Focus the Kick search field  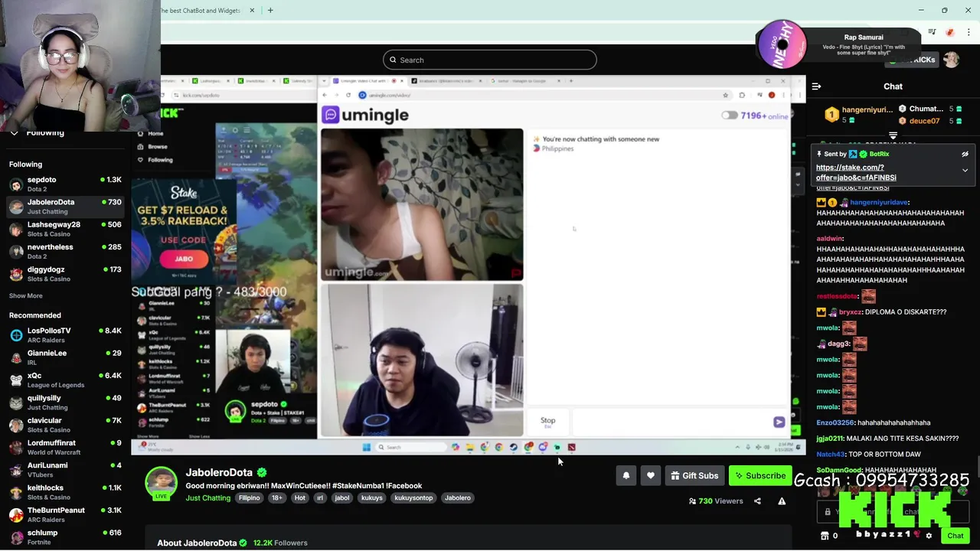[x=490, y=60]
